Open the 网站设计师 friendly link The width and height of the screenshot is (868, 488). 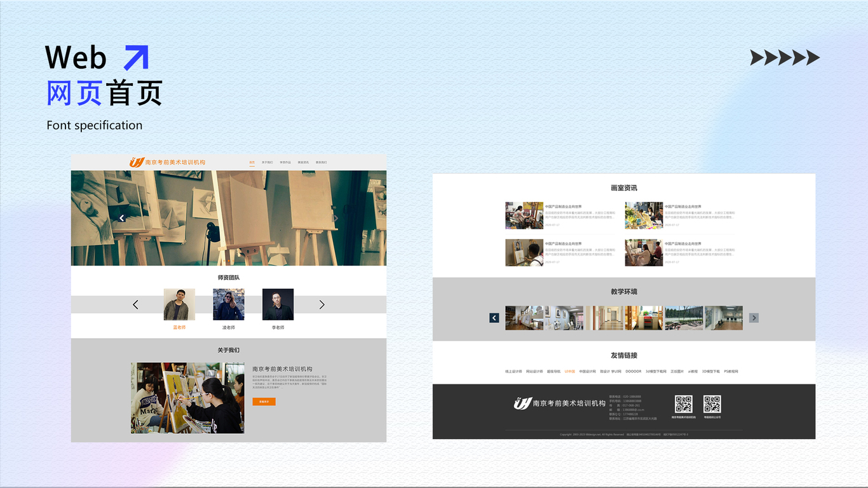[534, 371]
